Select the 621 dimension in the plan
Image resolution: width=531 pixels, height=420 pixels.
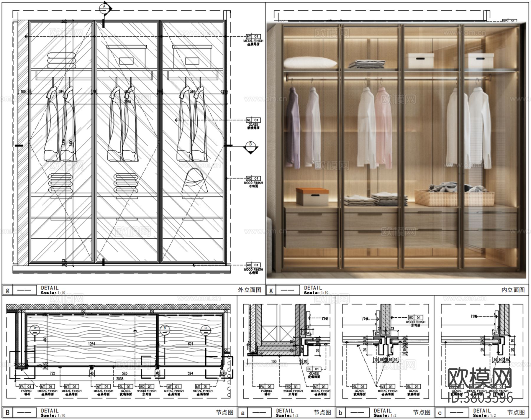click(190, 344)
